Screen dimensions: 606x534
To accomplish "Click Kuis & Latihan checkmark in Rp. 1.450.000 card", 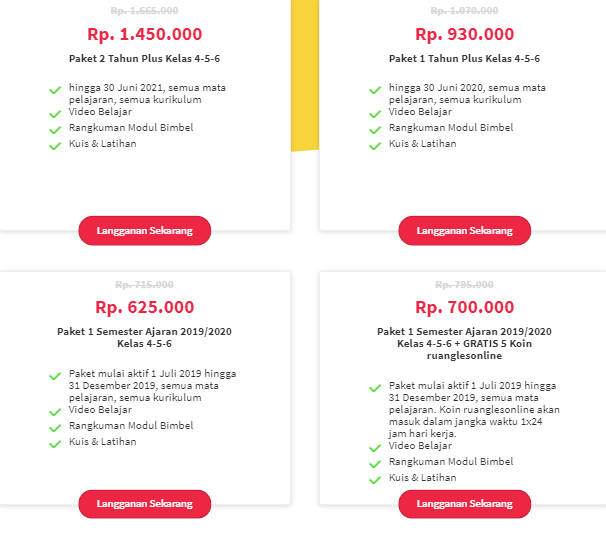I will pyautogui.click(x=55, y=145).
